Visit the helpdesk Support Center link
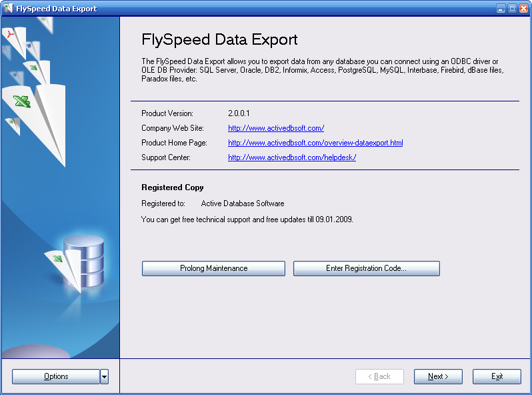This screenshot has width=532, height=395. point(292,157)
